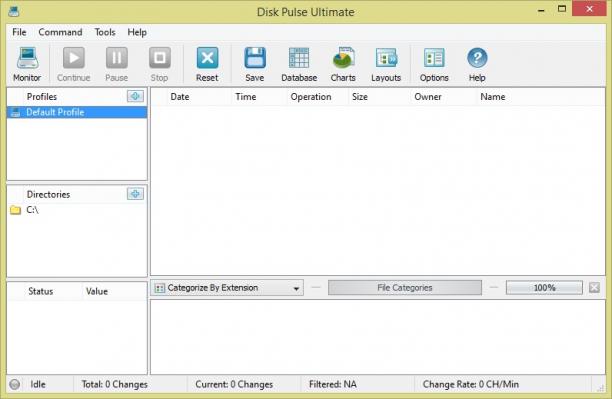Click the C:\ folder icon

(x=15, y=210)
